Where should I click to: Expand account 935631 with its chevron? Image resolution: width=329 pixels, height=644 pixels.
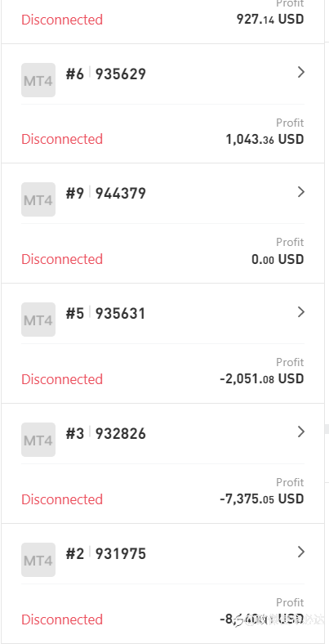301,312
